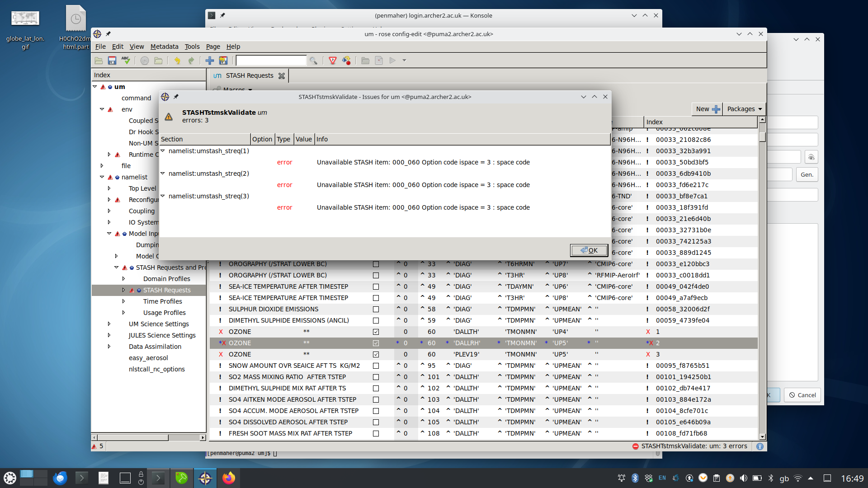Click the blue plus Add icon
This screenshot has width=868, height=488.
click(x=210, y=61)
